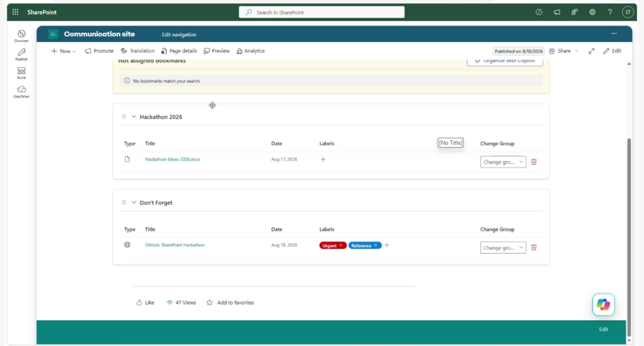The height and width of the screenshot is (346, 644).
Task: Add another label to GitHub SharePoint Hackathon
Action: (387, 245)
